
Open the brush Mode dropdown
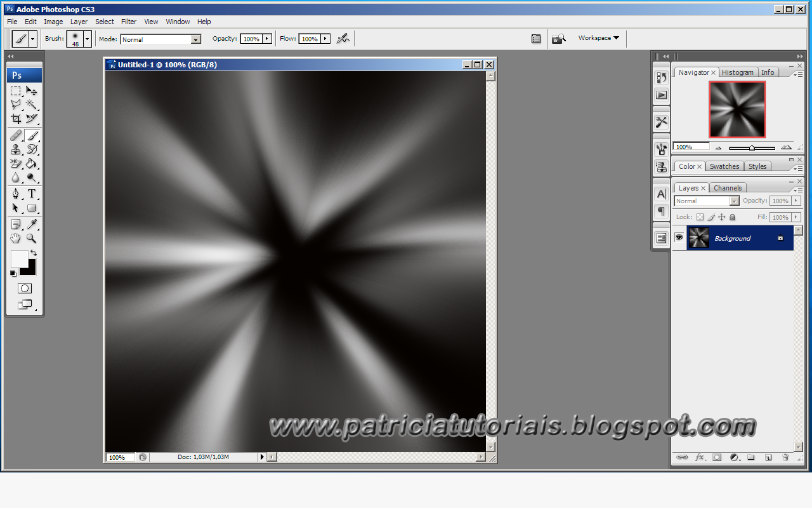point(196,39)
